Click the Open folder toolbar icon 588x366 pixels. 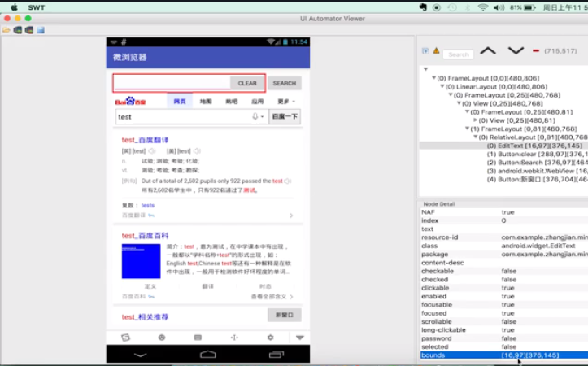(6, 30)
